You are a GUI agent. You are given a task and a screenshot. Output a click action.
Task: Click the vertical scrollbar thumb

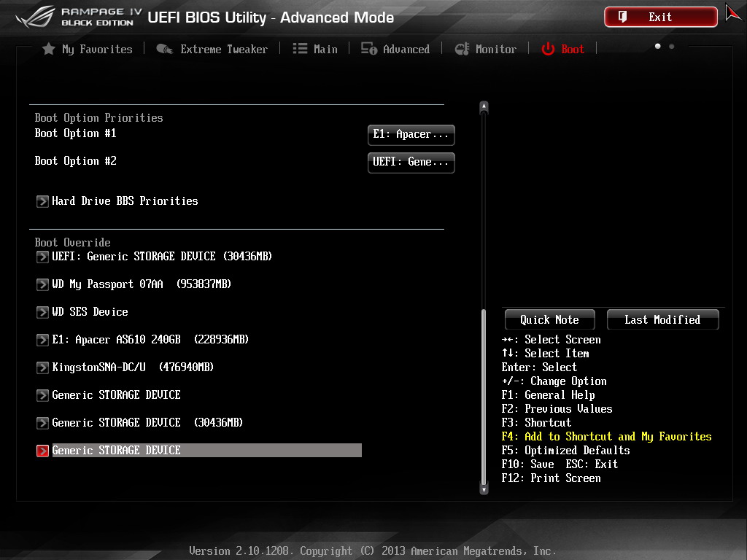(484, 397)
